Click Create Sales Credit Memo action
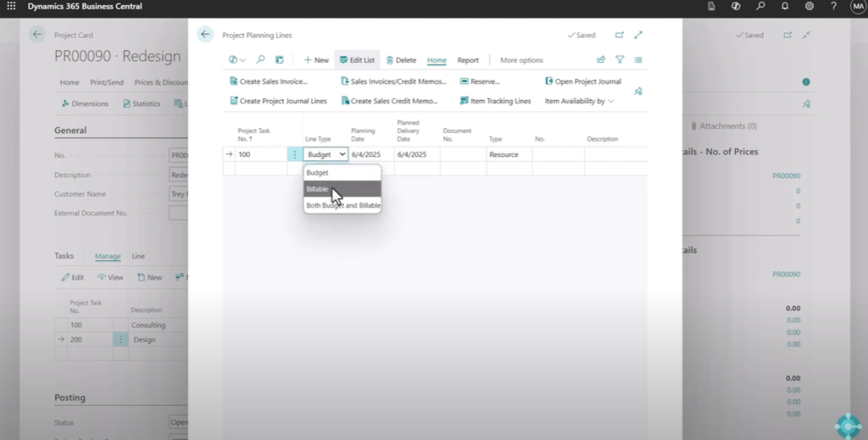The height and width of the screenshot is (440, 868). tap(389, 101)
